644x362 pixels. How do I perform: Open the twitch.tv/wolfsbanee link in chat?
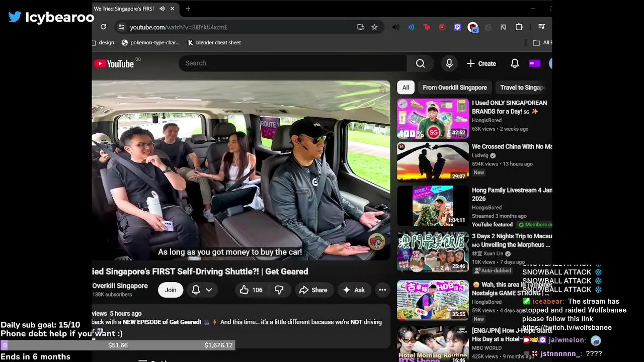[567, 327]
